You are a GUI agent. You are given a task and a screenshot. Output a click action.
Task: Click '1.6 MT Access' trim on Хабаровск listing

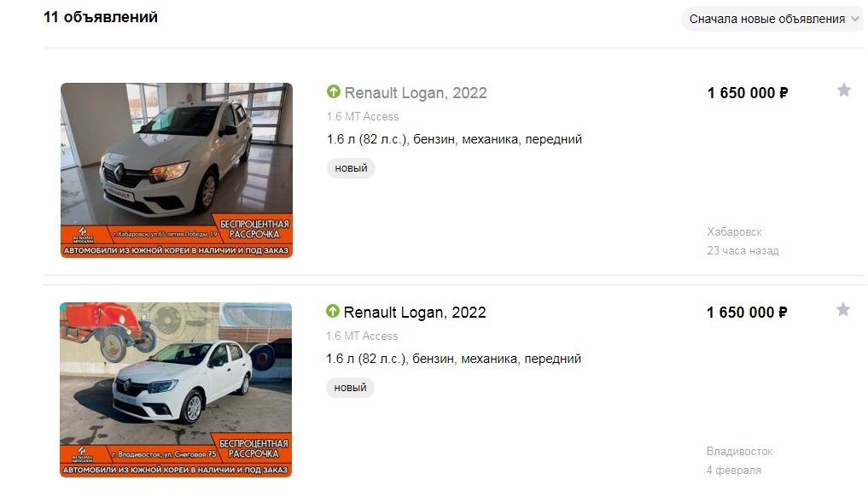(363, 116)
